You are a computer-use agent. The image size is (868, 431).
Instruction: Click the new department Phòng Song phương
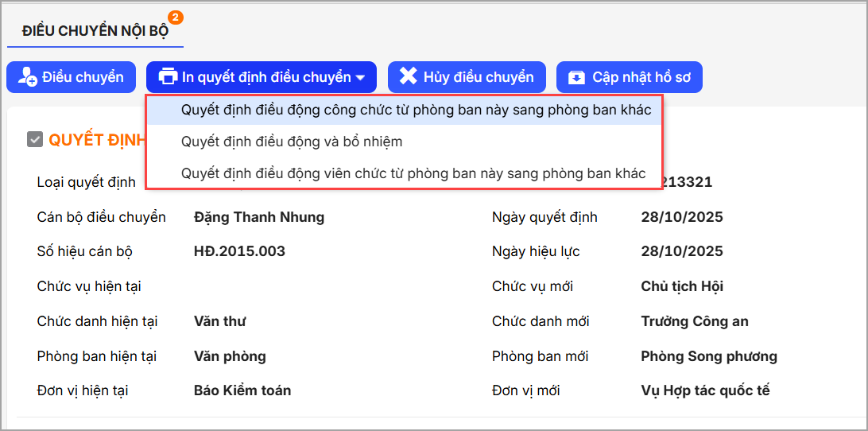708,356
